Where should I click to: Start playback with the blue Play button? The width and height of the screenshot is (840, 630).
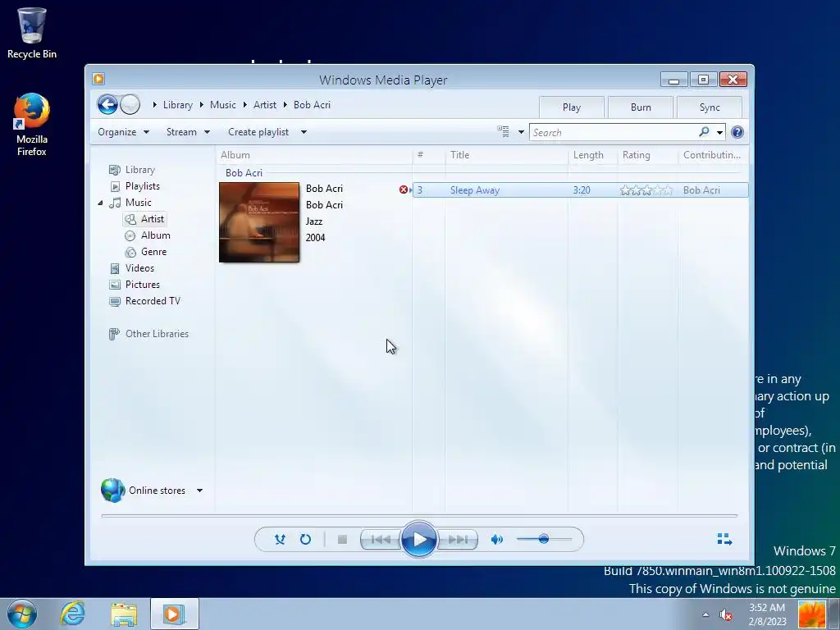point(418,540)
